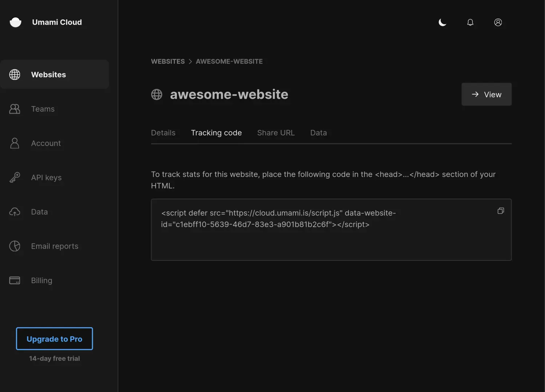Viewport: 545px width, 392px height.
Task: Open WEBSITES breadcrumb link
Action: tap(168, 61)
